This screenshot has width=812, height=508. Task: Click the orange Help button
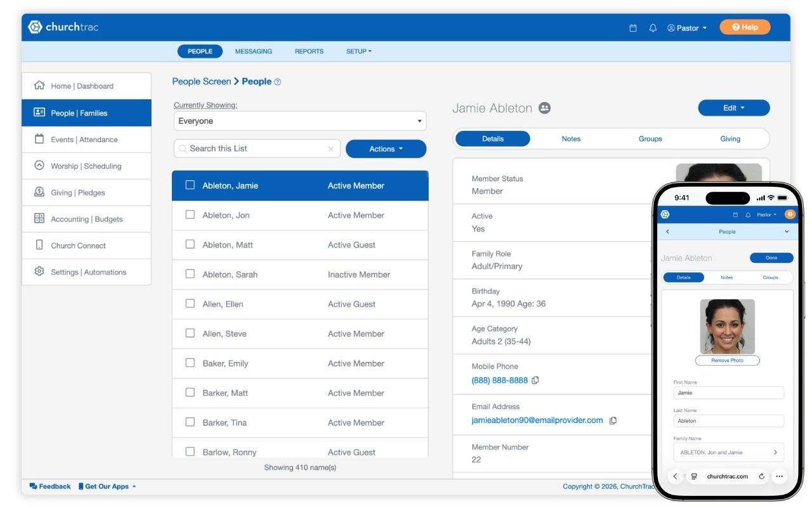[x=745, y=27]
